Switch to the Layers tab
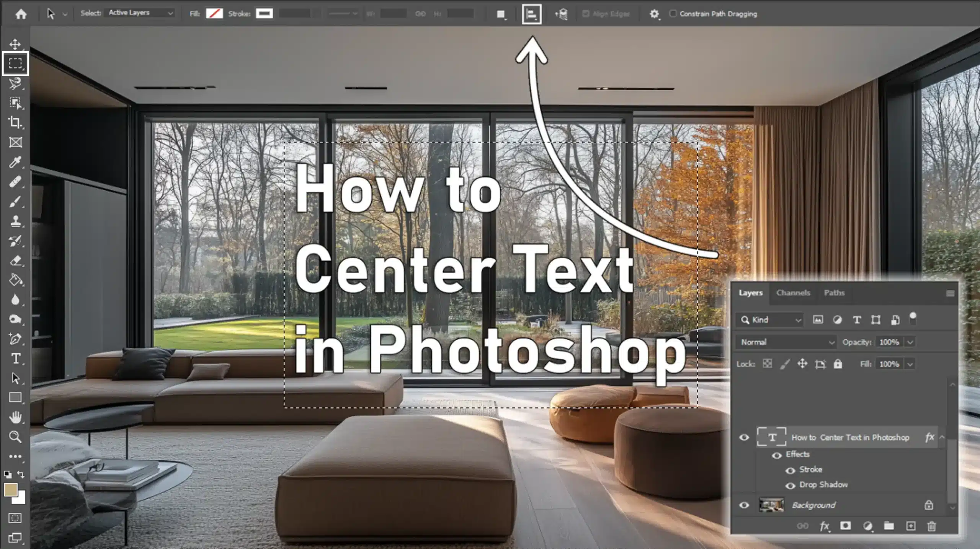The image size is (980, 549). point(750,293)
